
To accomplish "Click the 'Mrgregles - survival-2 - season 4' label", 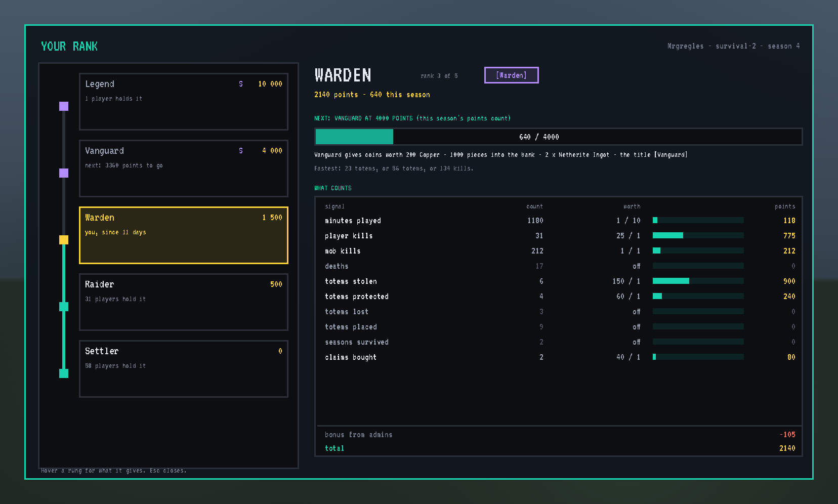I will click(733, 46).
